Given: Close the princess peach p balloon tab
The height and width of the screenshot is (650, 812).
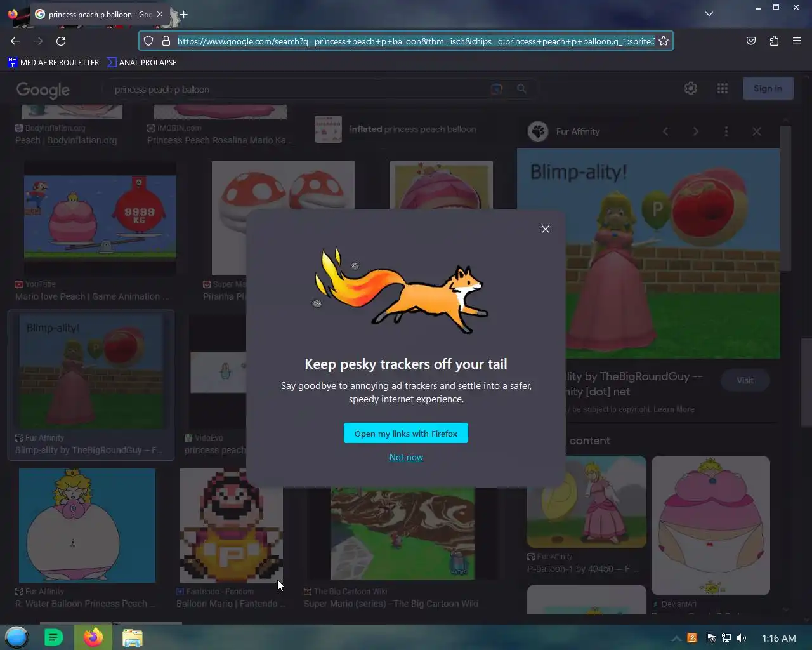Looking at the screenshot, I should pos(160,14).
